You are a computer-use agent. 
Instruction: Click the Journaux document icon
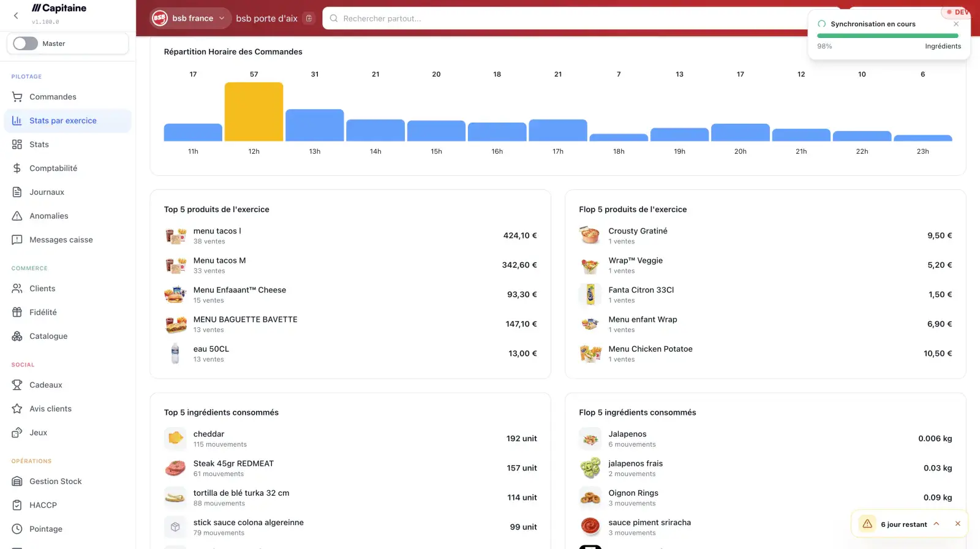point(17,192)
